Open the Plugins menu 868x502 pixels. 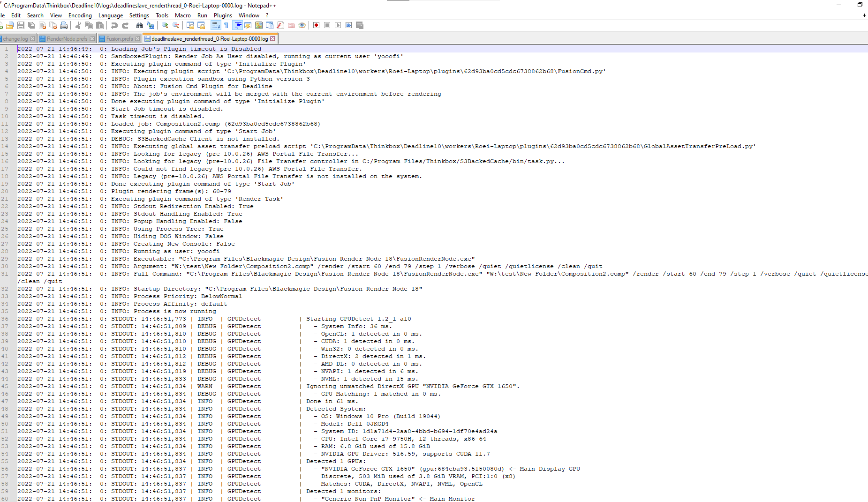pyautogui.click(x=223, y=15)
